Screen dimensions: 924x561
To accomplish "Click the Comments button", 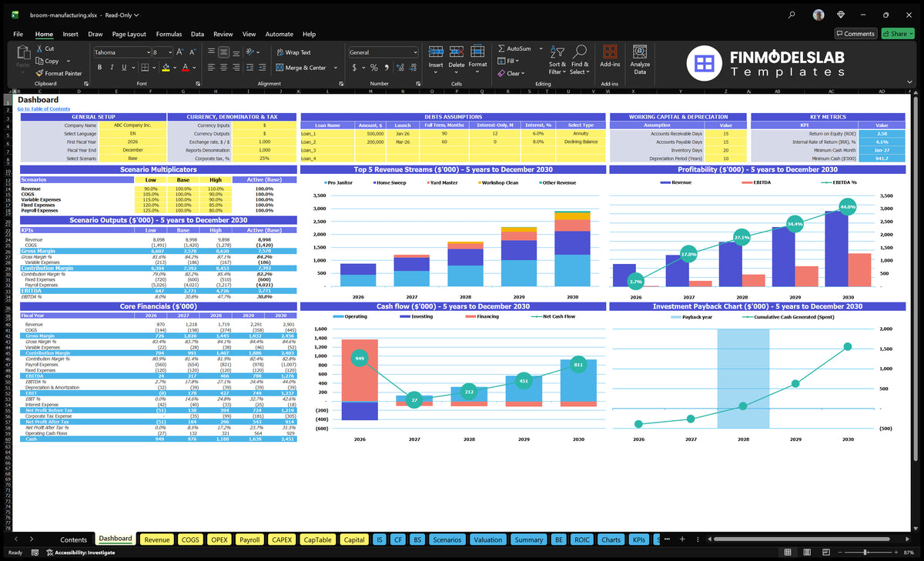I will (x=855, y=34).
